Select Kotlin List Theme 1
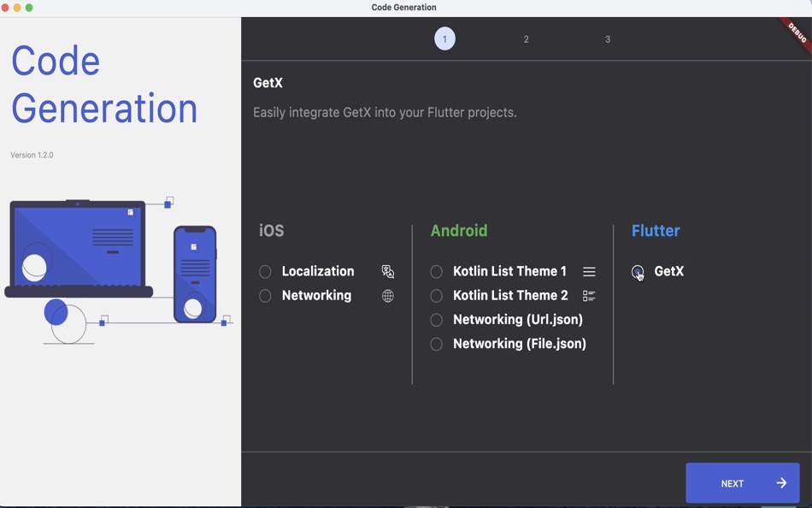812x508 pixels. click(x=437, y=271)
